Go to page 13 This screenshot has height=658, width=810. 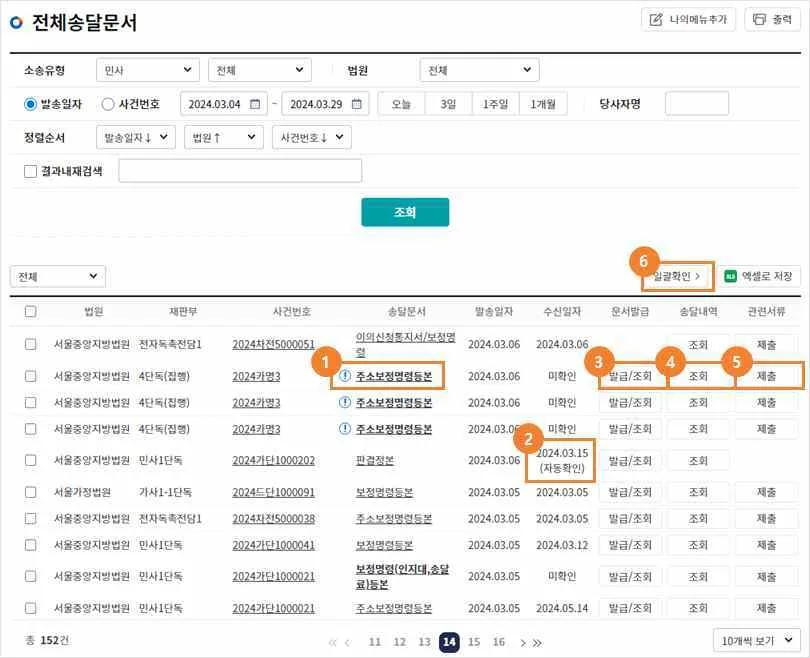click(x=425, y=642)
